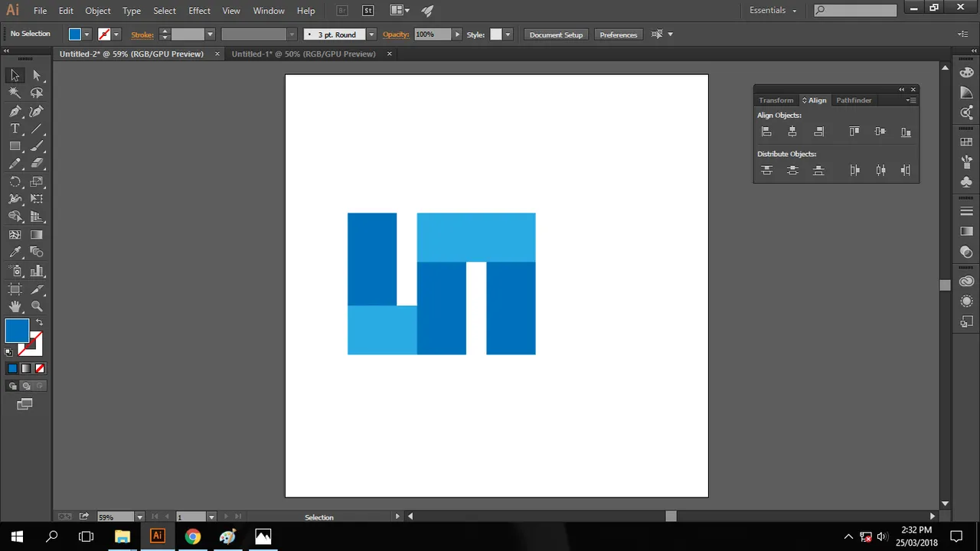Screen dimensions: 980x551
Task: Switch to the Pathfinder tab
Action: (854, 100)
